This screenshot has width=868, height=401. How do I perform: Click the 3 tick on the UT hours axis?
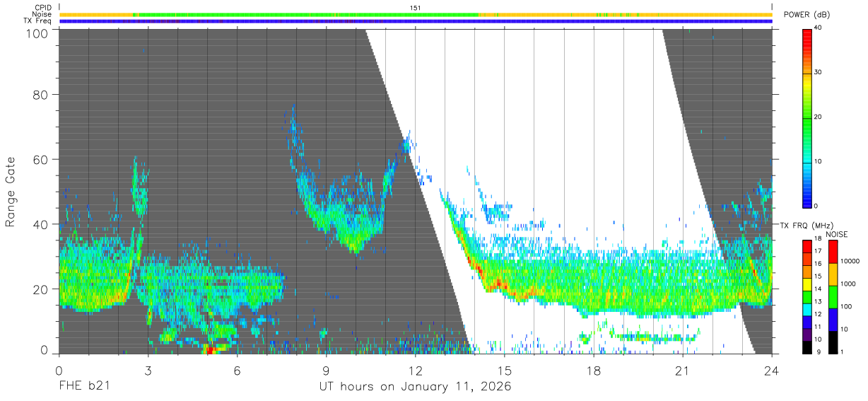coord(148,370)
